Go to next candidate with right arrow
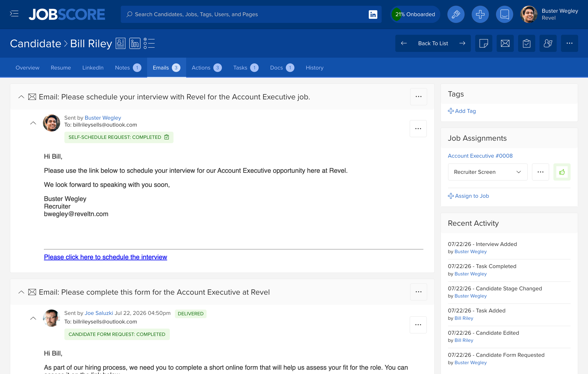This screenshot has width=588, height=374. [x=462, y=43]
